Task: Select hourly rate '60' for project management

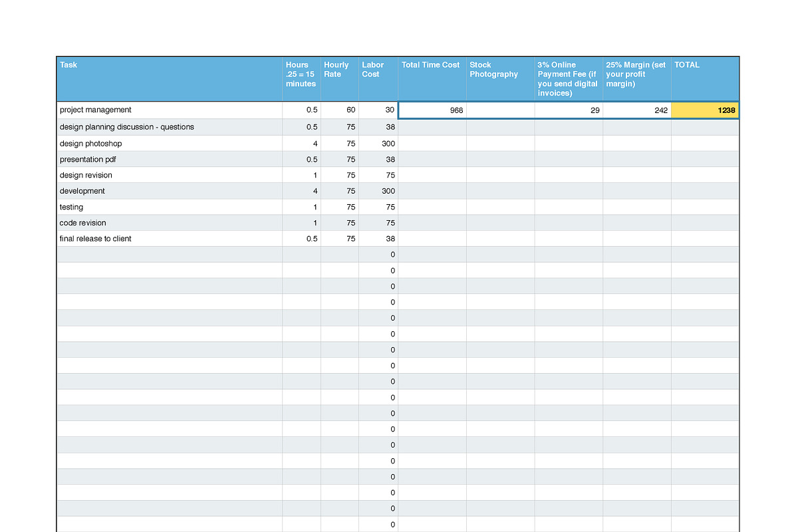Action: pyautogui.click(x=340, y=110)
